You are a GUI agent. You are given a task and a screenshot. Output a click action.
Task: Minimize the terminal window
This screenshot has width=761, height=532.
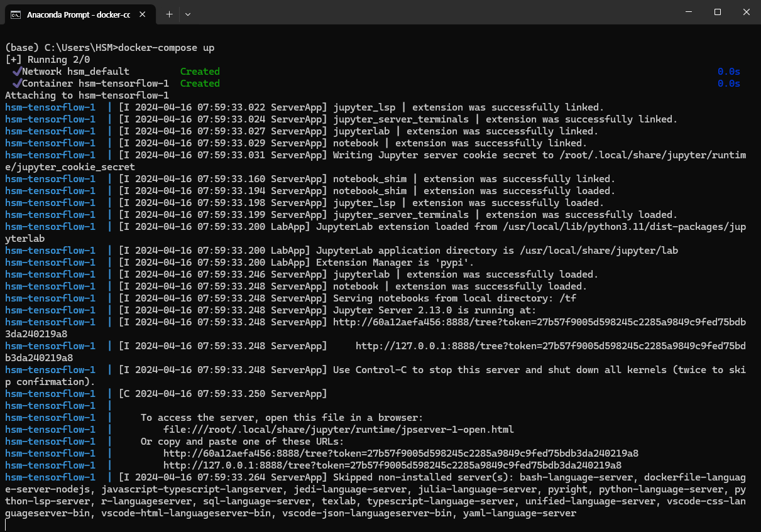[x=689, y=12]
